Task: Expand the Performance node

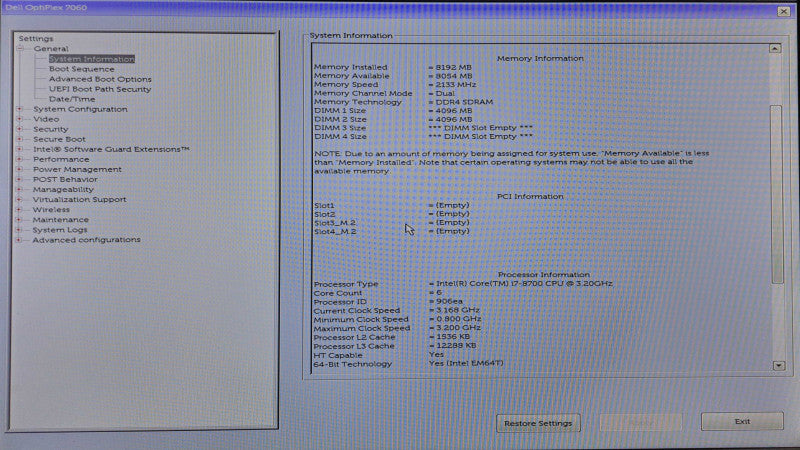Action: pyautogui.click(x=20, y=159)
